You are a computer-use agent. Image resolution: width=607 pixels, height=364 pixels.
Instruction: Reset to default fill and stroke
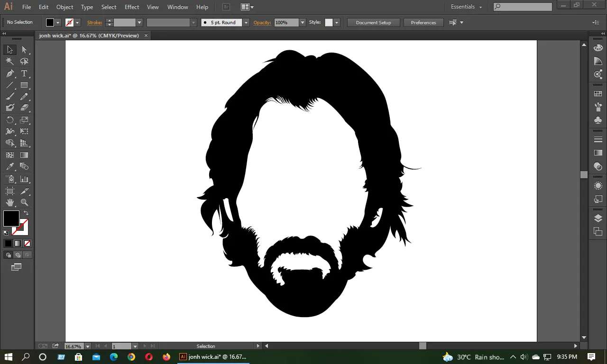point(6,233)
